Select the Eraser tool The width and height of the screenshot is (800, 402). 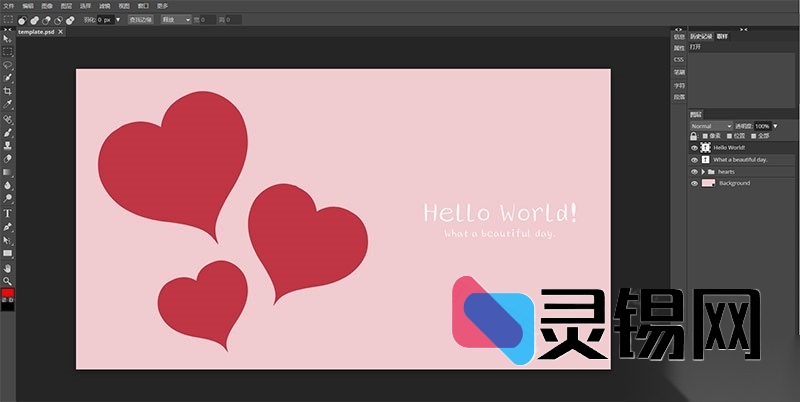click(8, 159)
